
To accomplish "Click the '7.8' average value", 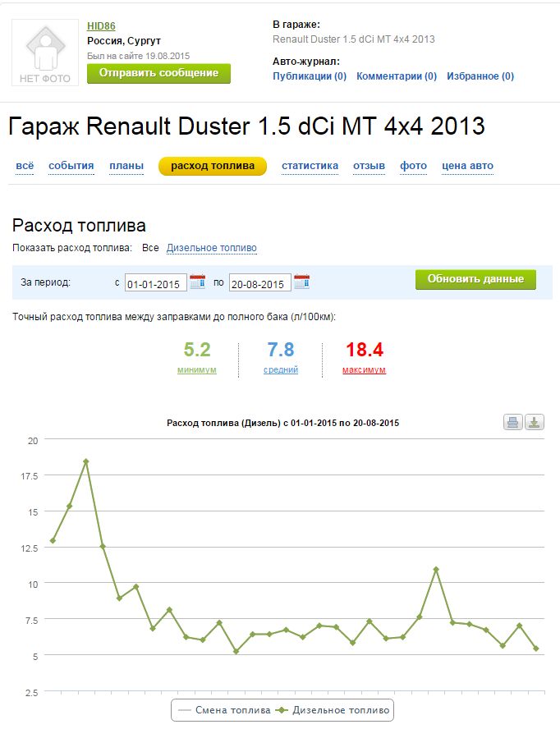I will (281, 350).
